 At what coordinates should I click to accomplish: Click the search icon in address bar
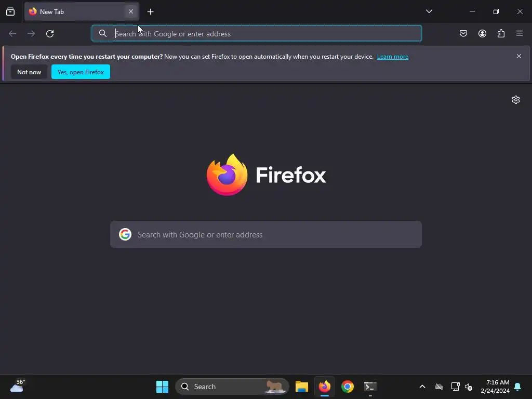102,33
